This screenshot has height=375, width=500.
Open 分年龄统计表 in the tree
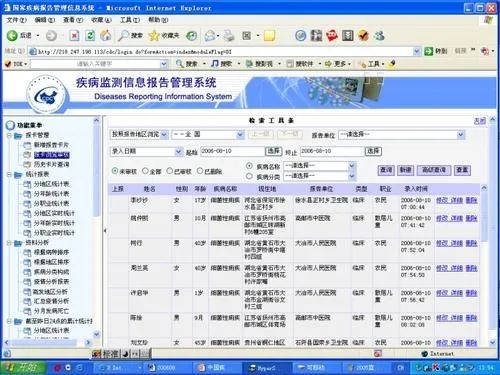51,194
